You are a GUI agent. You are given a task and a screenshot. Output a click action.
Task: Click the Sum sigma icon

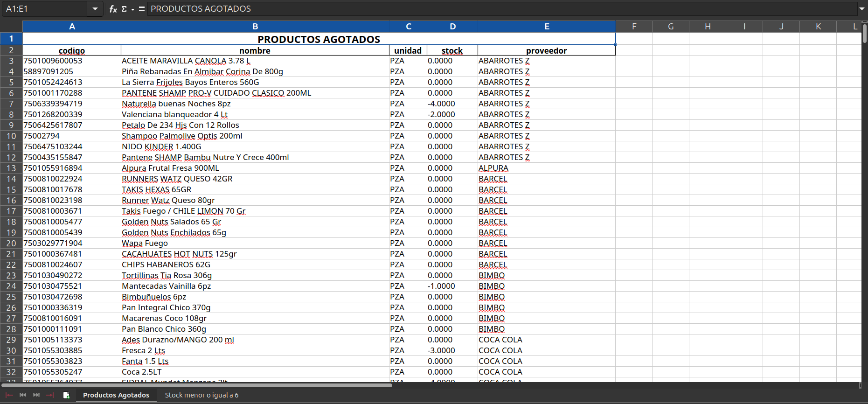[124, 9]
